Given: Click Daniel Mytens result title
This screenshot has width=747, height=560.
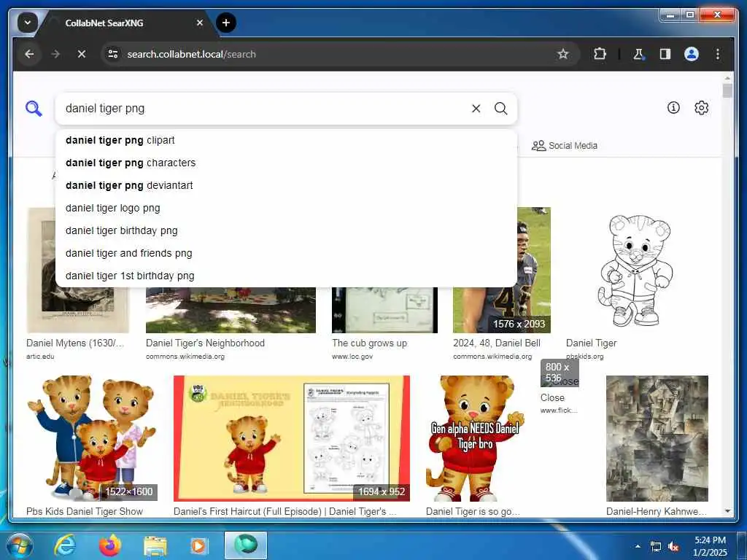Looking at the screenshot, I should click(75, 343).
